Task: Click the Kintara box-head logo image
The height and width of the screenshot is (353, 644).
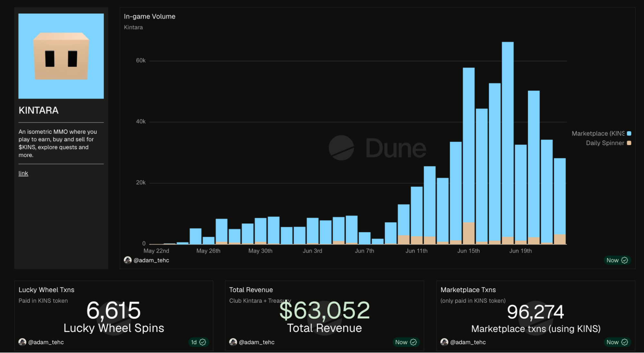Action: (x=61, y=56)
